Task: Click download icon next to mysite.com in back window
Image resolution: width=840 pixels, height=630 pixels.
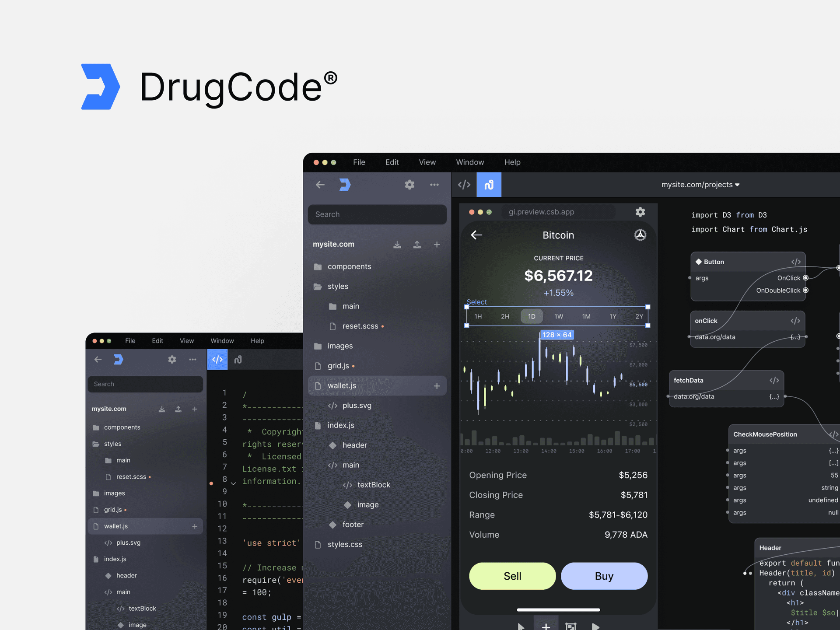Action: [162, 409]
